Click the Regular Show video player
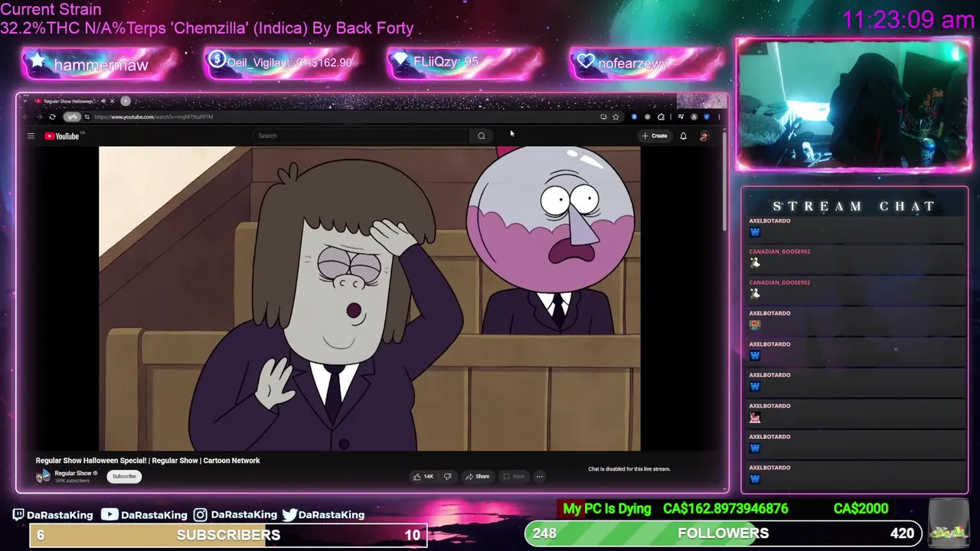This screenshot has height=551, width=980. coord(369,298)
